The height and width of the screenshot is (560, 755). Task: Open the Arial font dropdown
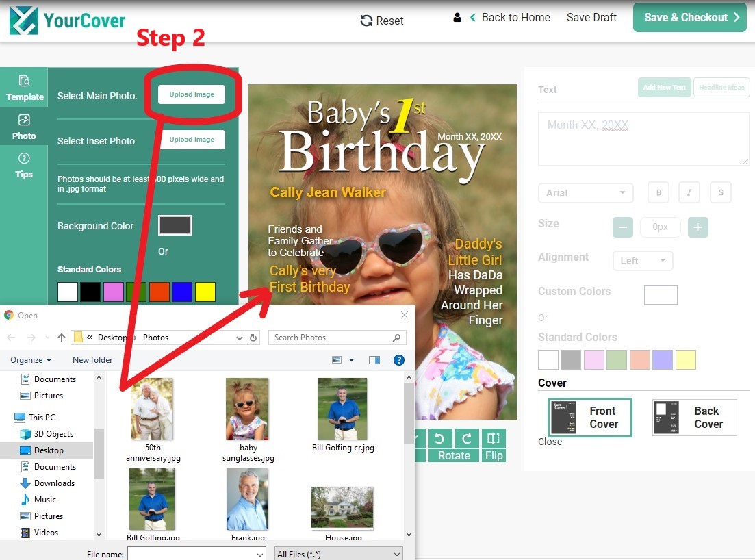tap(585, 192)
